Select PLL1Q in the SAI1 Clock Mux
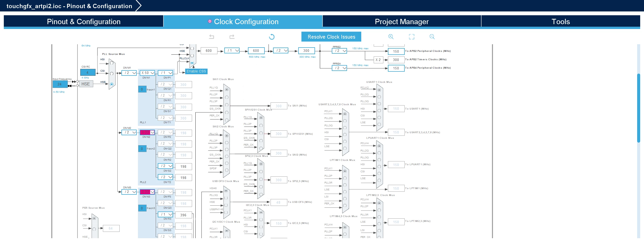644x242 pixels. click(227, 90)
